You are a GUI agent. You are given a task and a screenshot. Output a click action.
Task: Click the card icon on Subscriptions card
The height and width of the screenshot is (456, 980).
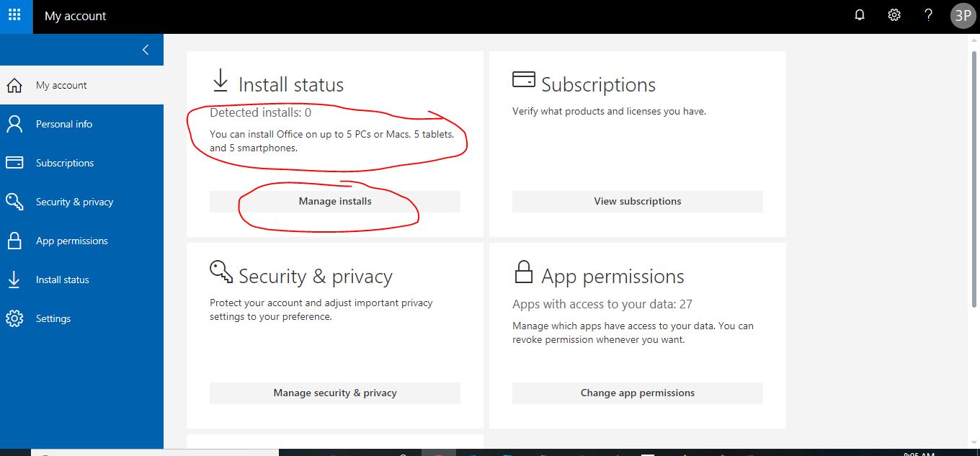[523, 79]
